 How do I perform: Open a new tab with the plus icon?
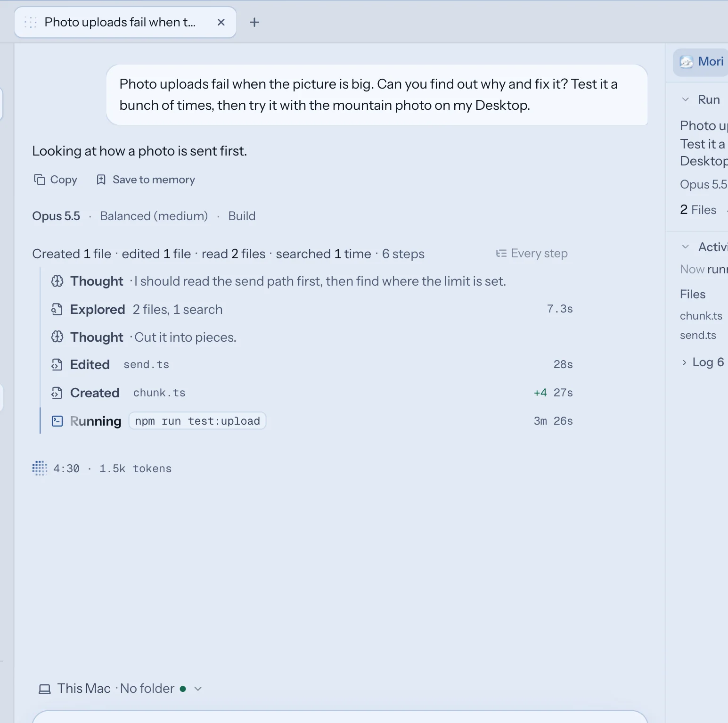click(254, 22)
